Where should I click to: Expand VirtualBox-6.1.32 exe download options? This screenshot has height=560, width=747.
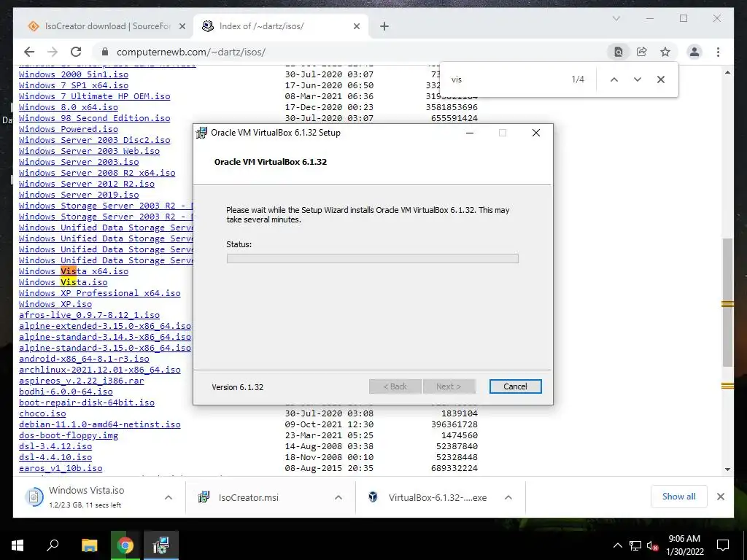coord(508,497)
